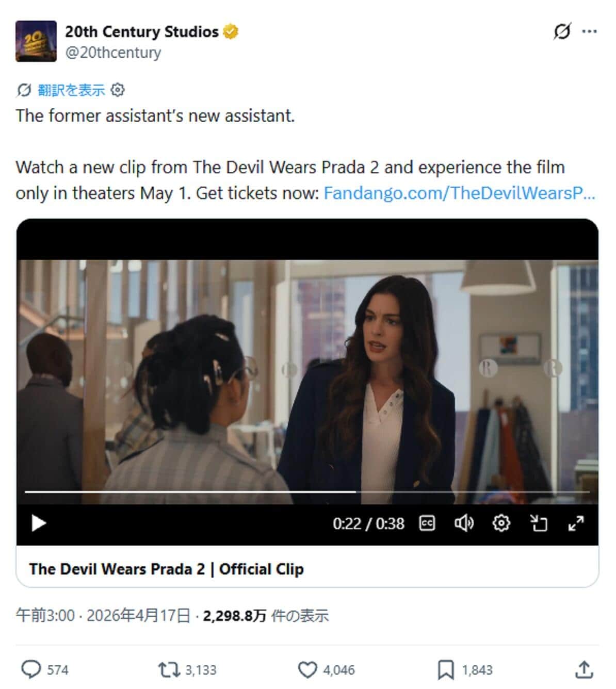Mute the video volume speaker

[464, 523]
